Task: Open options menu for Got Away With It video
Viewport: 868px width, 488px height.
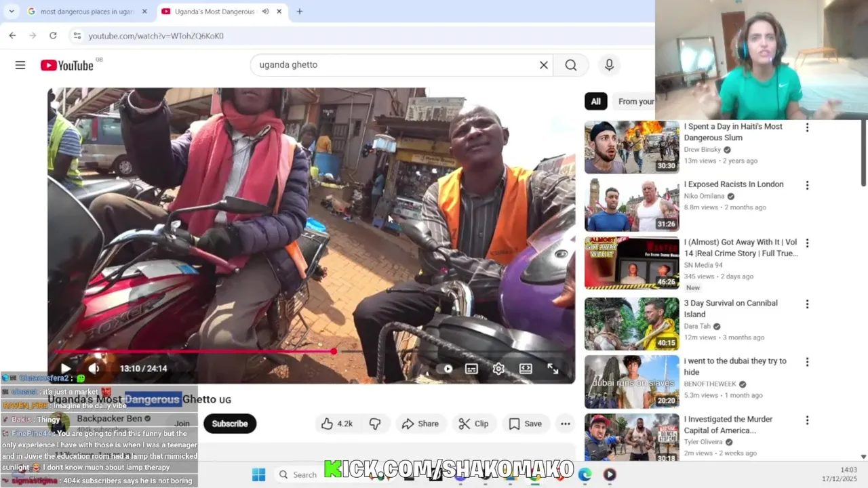Action: coord(807,243)
